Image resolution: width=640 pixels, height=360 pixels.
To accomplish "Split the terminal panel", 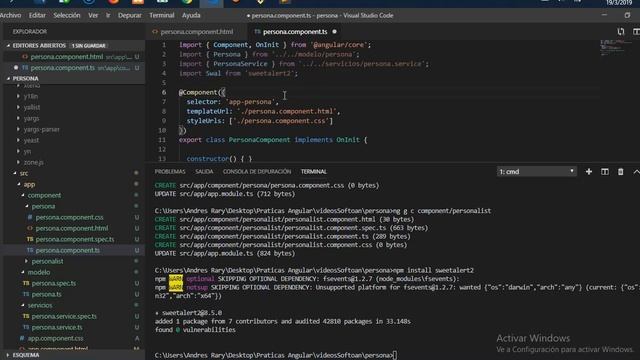I will click(x=604, y=172).
